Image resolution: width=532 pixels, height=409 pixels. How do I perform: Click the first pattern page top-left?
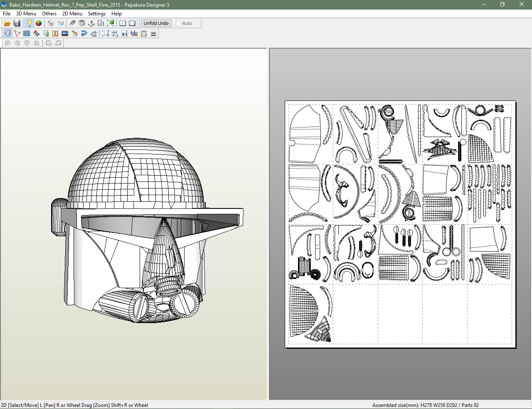click(310, 134)
